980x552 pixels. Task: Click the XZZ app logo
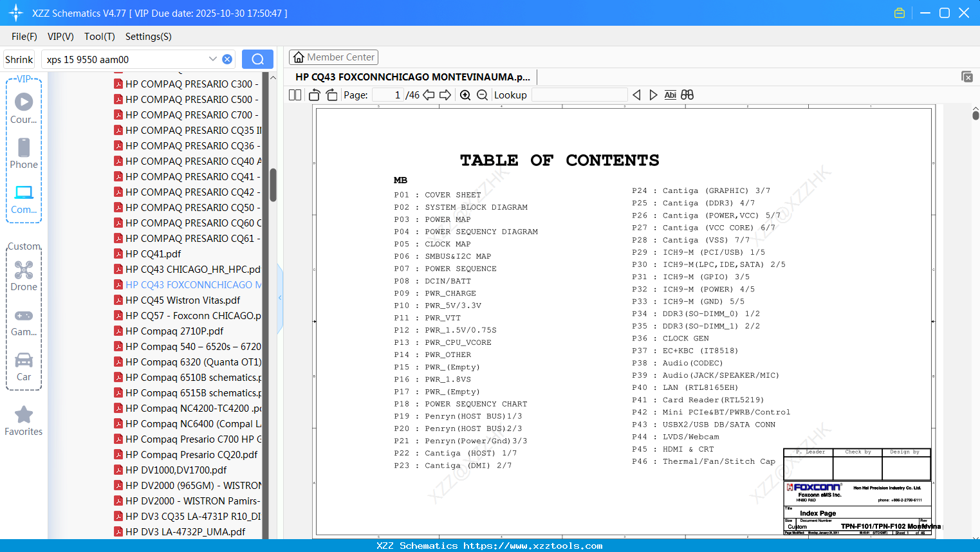tap(15, 13)
